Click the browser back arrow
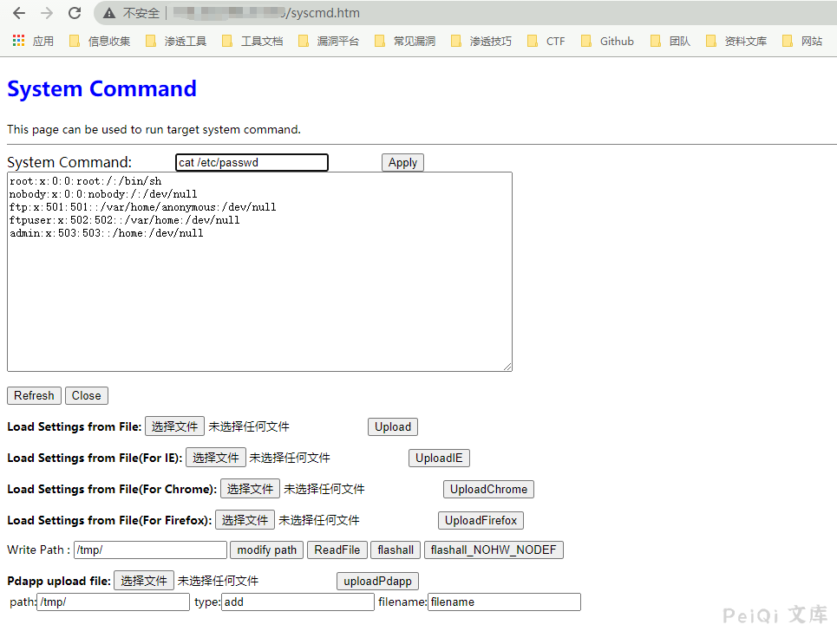The width and height of the screenshot is (837, 644). (19, 13)
